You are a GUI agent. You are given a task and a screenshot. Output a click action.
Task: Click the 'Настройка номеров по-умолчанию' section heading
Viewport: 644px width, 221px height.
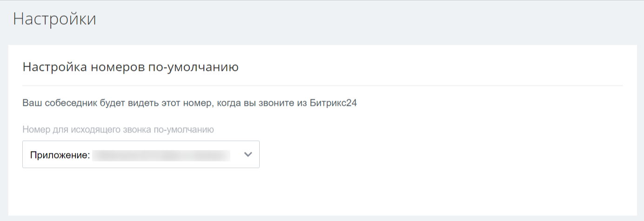click(130, 67)
